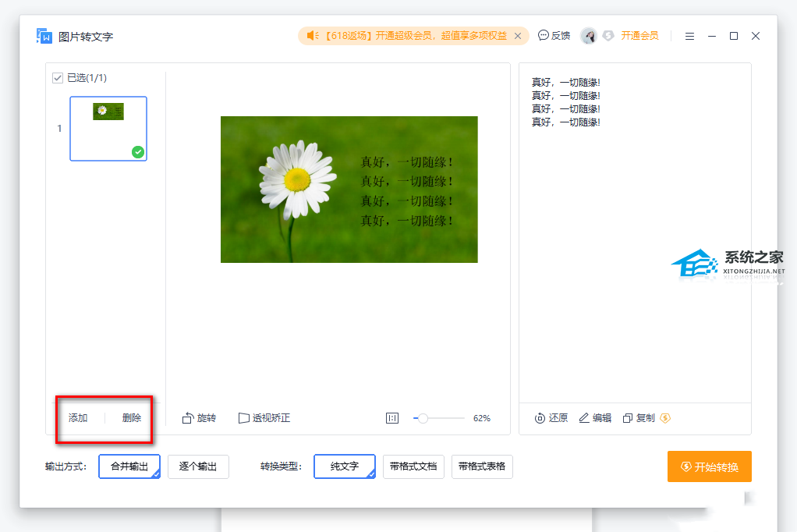
Task: Toggle the 已选(1/1) select-all checkbox
Action: point(58,78)
